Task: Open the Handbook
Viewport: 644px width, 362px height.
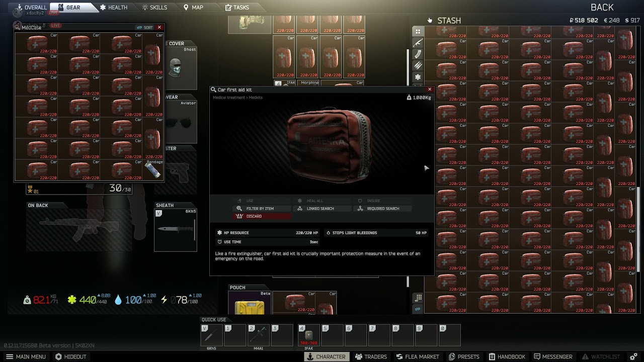Action: pyautogui.click(x=507, y=356)
